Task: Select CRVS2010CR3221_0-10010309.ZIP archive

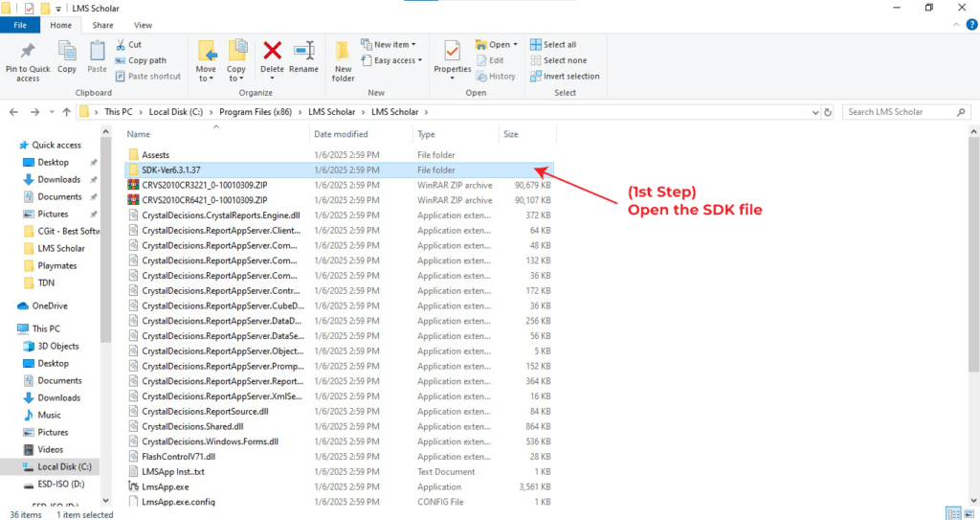Action: (x=340, y=185)
